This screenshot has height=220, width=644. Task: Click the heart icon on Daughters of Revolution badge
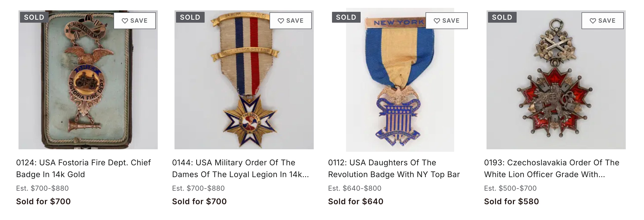click(x=437, y=21)
